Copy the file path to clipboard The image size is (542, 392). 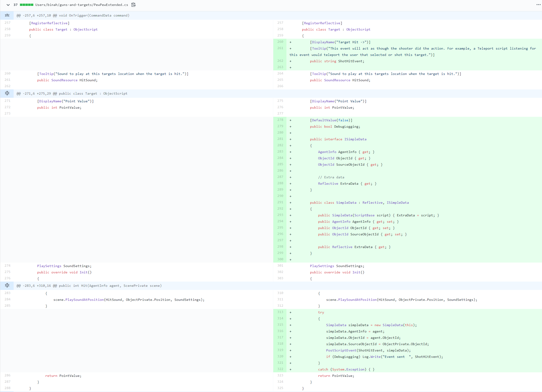pyautogui.click(x=134, y=5)
